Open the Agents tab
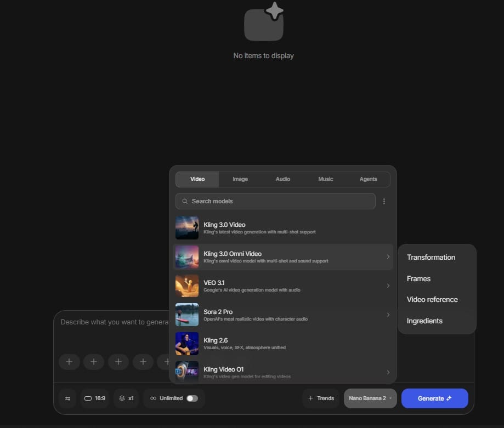Viewport: 504px width, 428px height. (x=368, y=179)
